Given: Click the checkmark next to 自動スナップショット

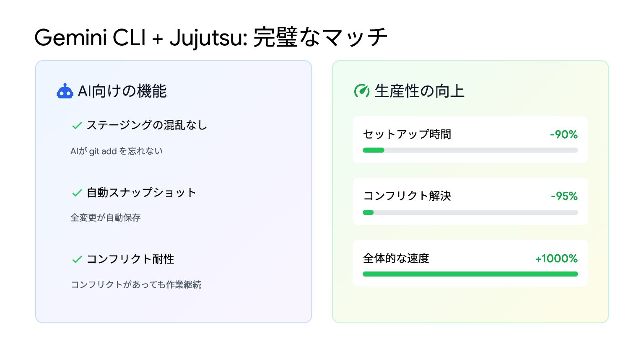Looking at the screenshot, I should tap(77, 193).
